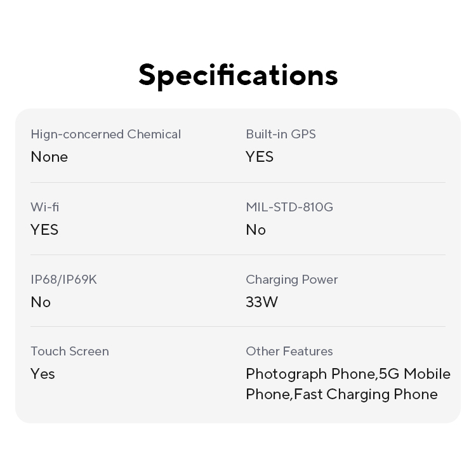
Task: Click the No value under MIL-STD-810G
Action: [256, 230]
